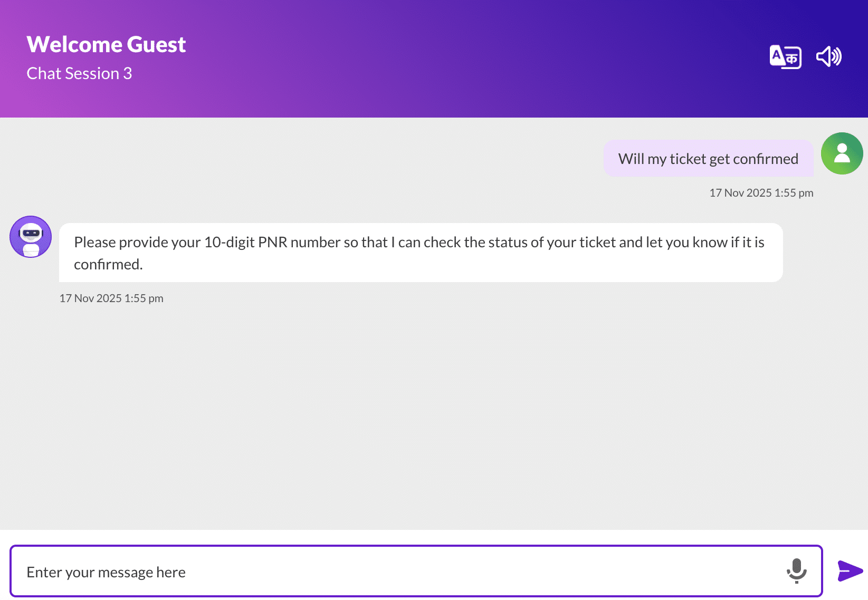Click the 'Chat Session 3' label

(79, 73)
